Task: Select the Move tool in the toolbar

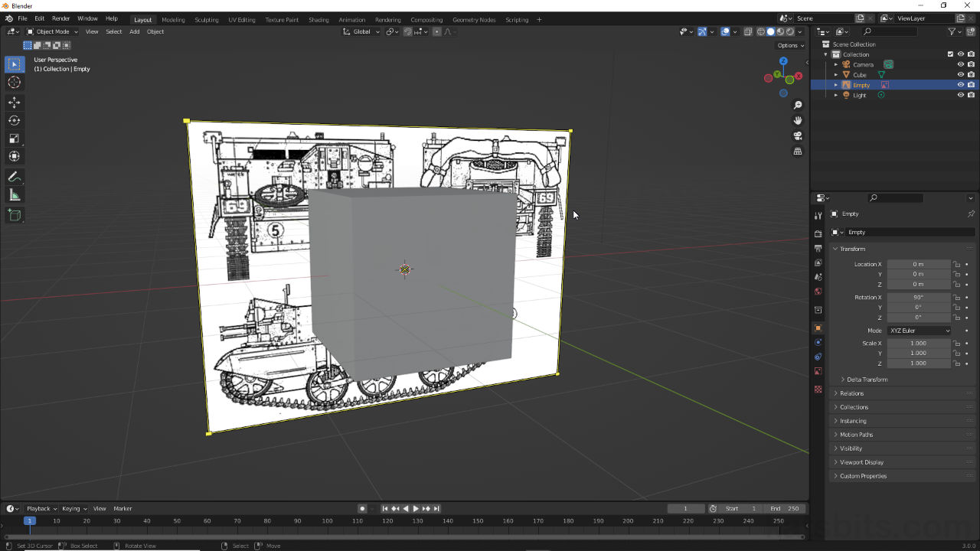Action: (15, 102)
